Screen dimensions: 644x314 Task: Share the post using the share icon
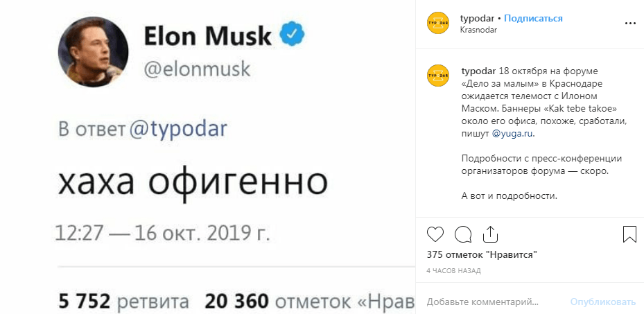490,234
